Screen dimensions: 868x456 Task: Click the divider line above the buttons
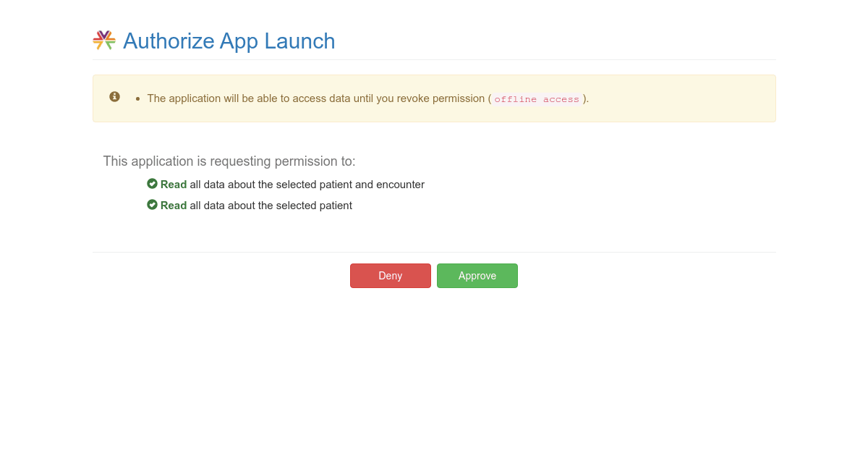point(434,252)
